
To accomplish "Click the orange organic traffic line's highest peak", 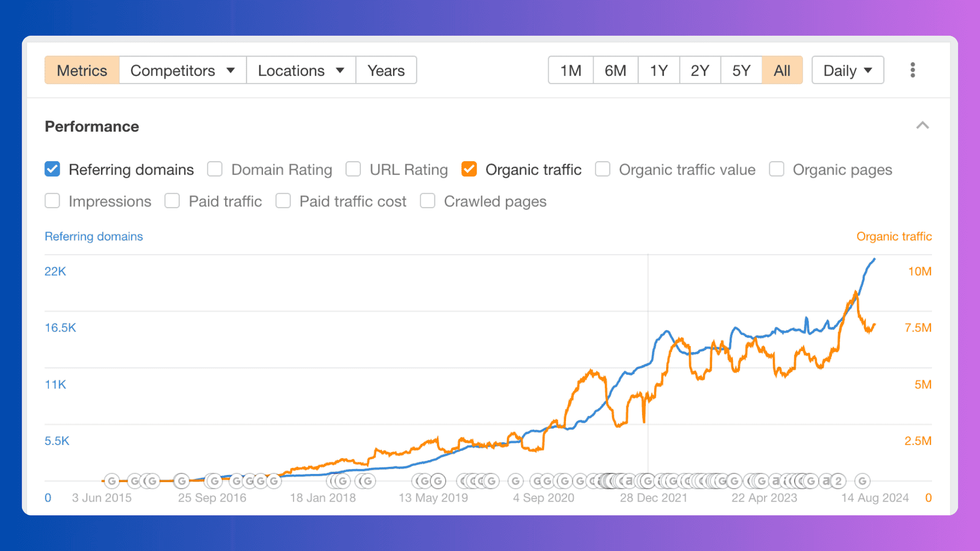I will point(855,292).
